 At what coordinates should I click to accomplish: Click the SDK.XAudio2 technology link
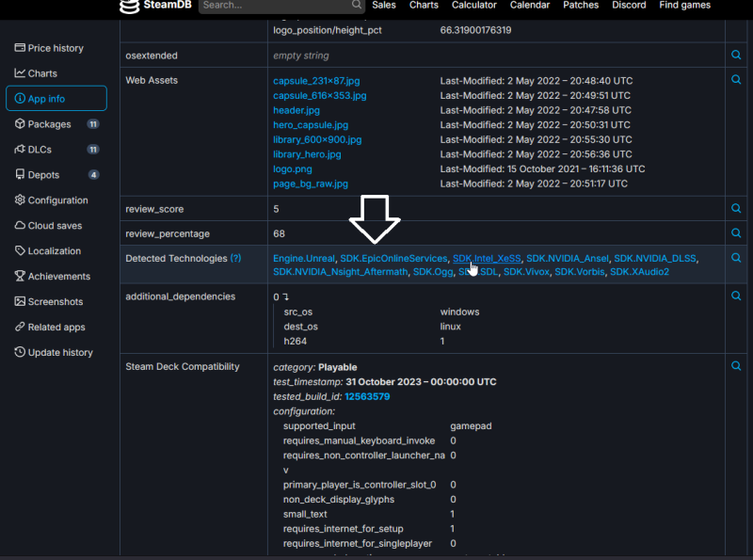pos(639,272)
